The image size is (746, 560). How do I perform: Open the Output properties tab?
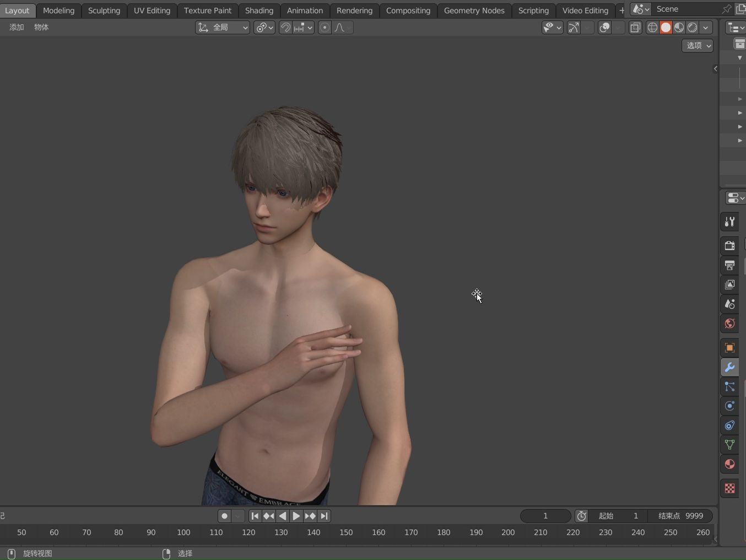tap(729, 265)
